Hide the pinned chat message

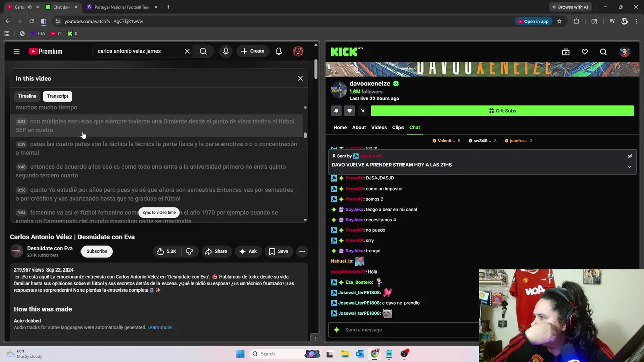(x=629, y=156)
